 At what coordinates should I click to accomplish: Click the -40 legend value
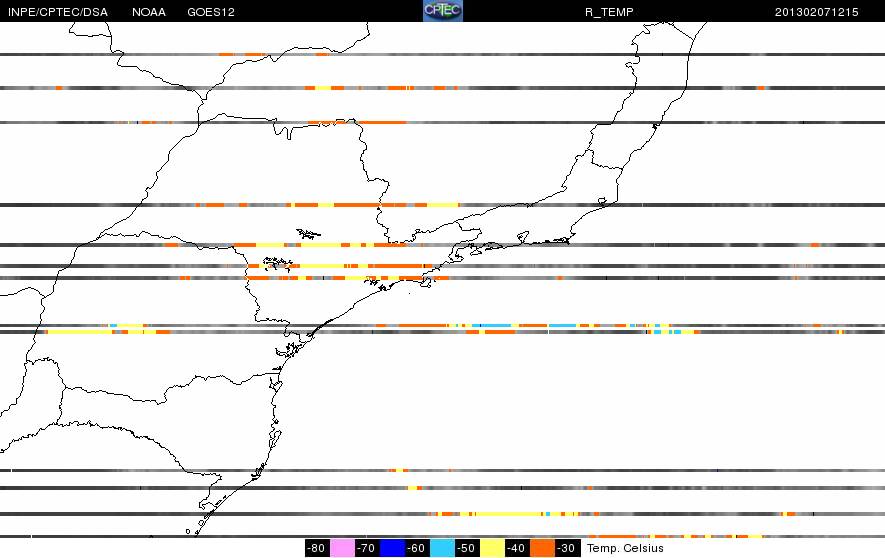pyautogui.click(x=516, y=548)
